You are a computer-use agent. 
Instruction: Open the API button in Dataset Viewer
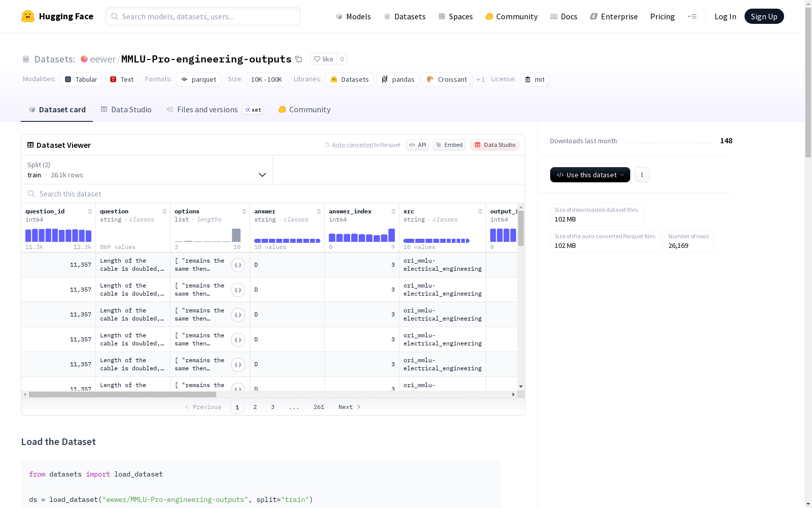418,145
